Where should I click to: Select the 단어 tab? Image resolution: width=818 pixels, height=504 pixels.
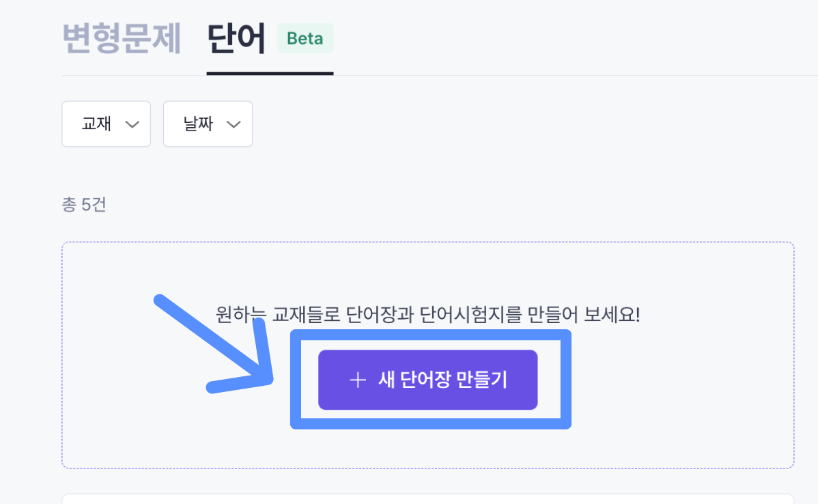point(236,38)
